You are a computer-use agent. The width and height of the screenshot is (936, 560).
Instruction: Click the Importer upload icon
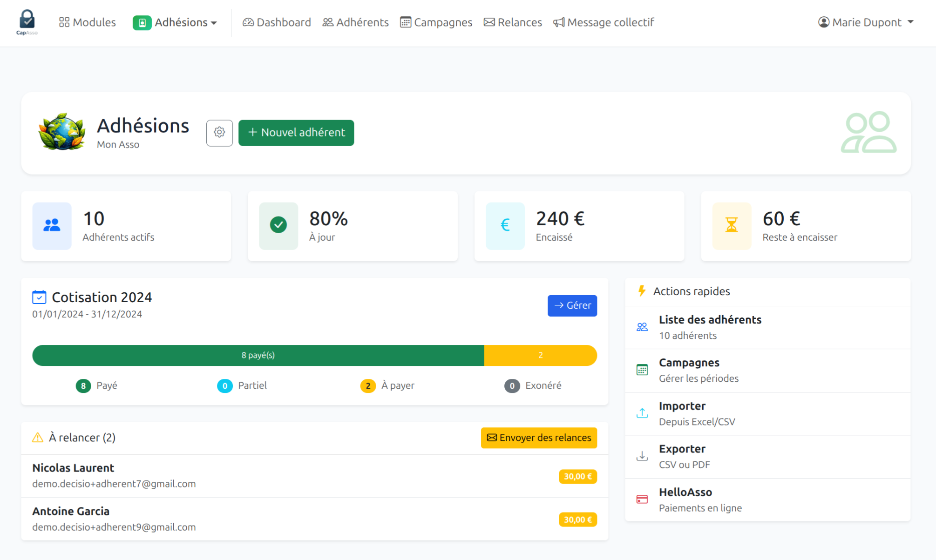click(642, 413)
